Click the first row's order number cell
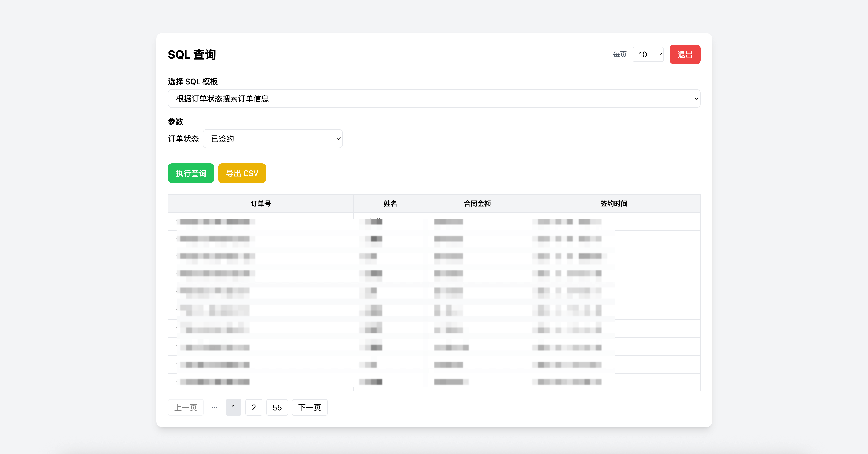This screenshot has width=868, height=454. tap(216, 222)
